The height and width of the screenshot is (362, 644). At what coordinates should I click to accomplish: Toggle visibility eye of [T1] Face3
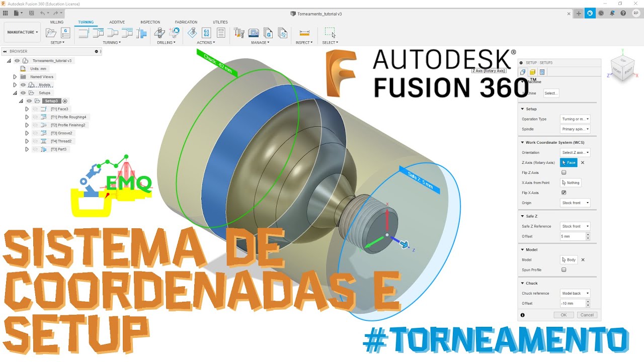pos(35,109)
